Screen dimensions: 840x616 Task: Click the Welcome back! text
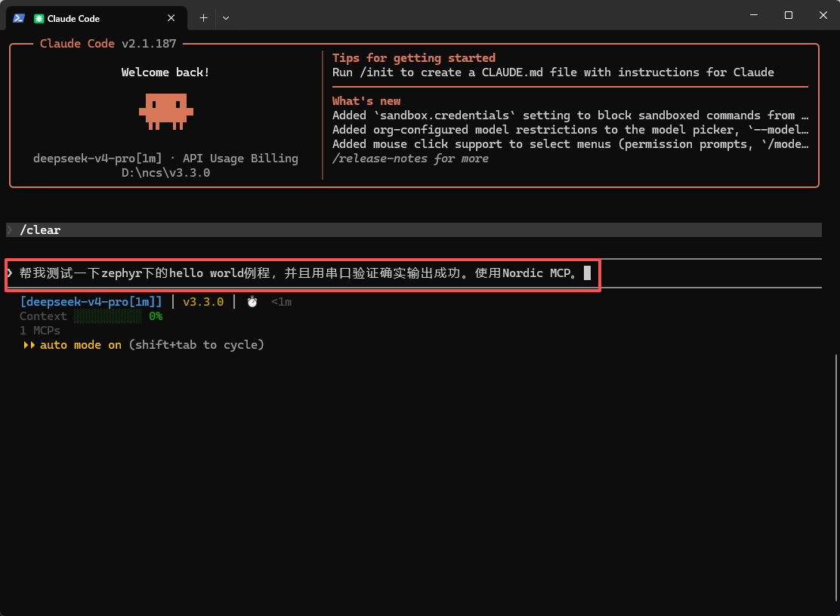click(165, 72)
